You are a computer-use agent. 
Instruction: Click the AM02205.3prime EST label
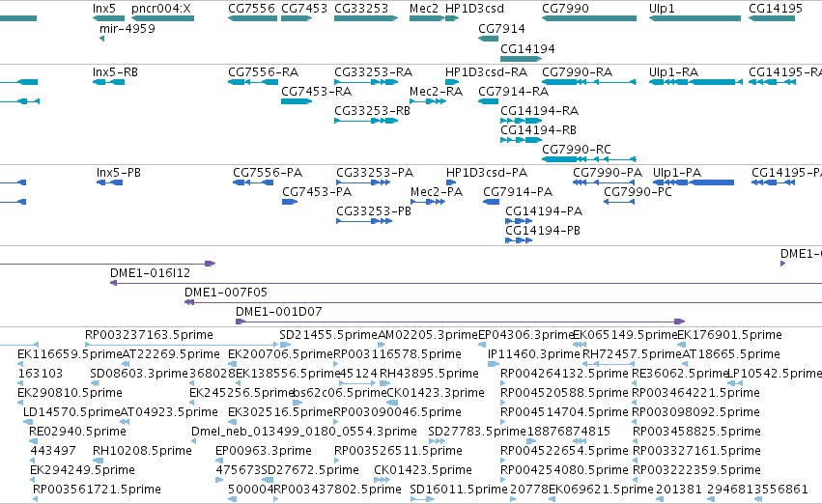[x=428, y=335]
